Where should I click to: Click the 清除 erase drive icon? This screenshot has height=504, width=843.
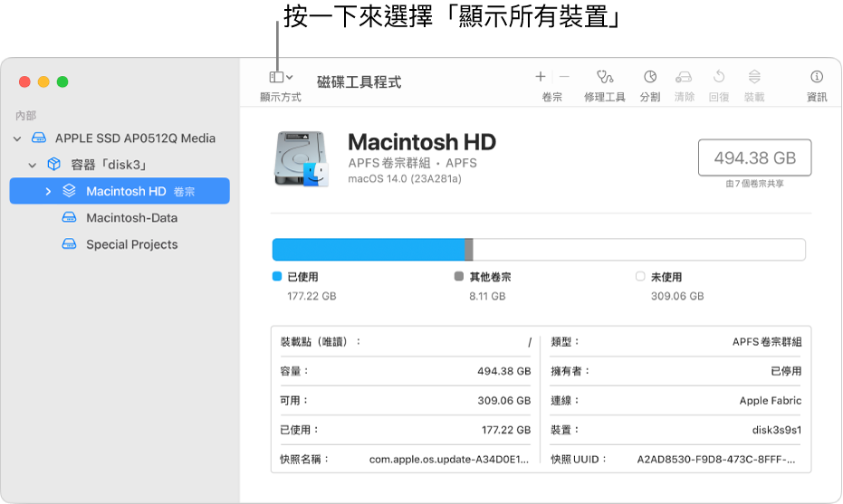tap(684, 77)
